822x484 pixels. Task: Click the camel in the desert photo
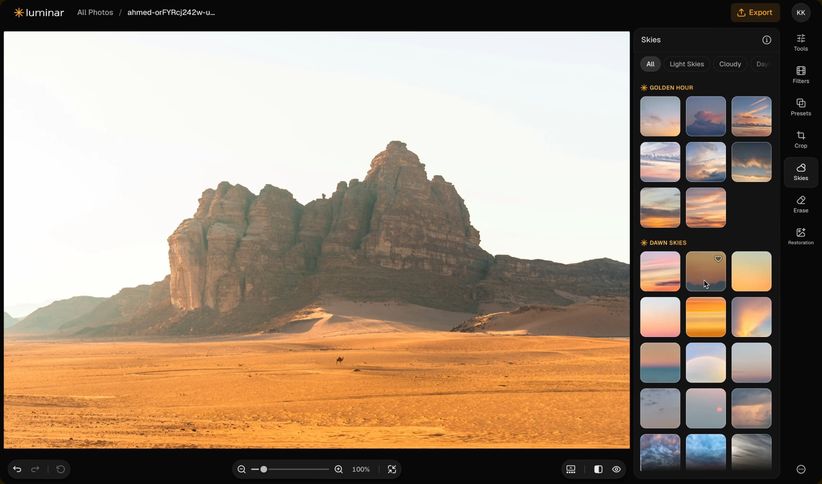coord(340,360)
